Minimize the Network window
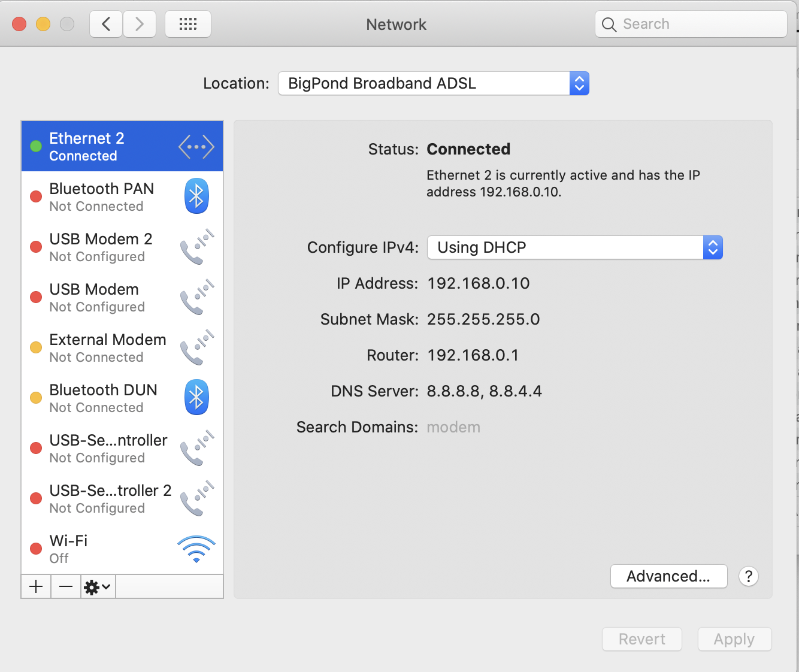Viewport: 799px width, 672px height. click(43, 24)
